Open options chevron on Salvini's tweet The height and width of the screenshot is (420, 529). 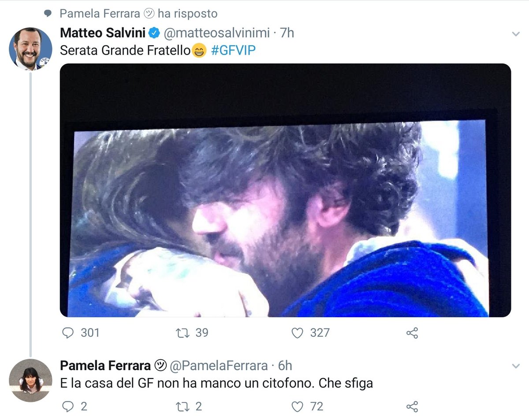click(x=515, y=34)
